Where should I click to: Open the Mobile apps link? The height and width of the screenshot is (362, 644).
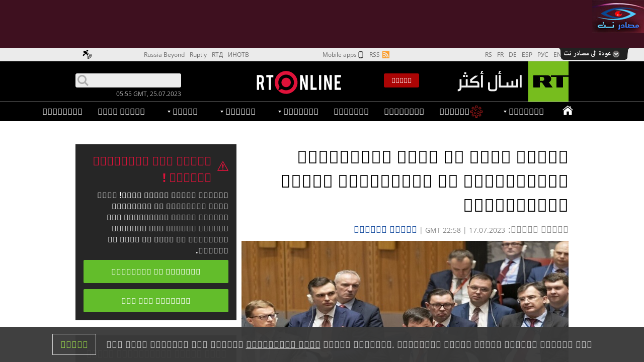coord(340,55)
